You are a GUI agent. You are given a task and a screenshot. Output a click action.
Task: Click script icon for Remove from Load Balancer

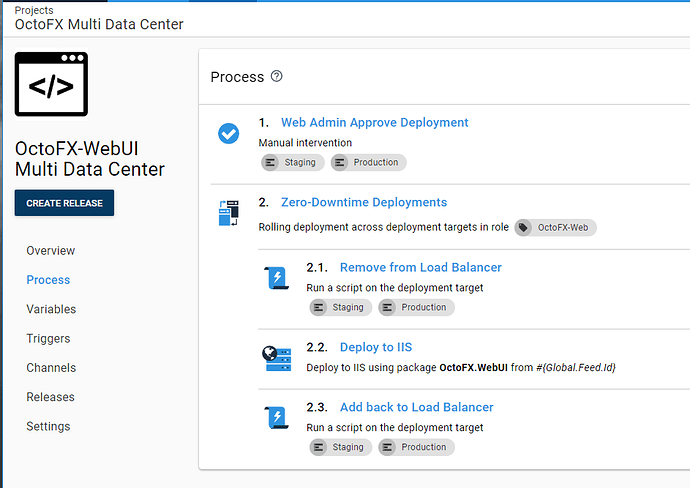tap(276, 278)
